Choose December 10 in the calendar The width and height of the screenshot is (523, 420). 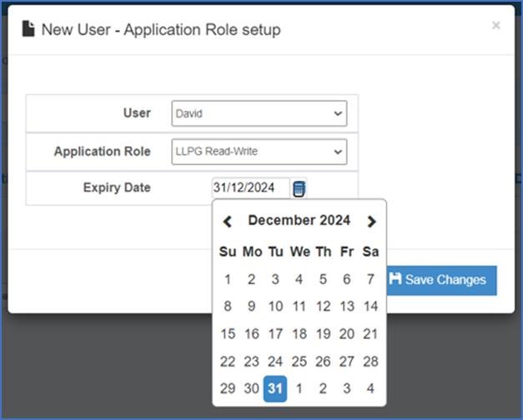coord(275,307)
